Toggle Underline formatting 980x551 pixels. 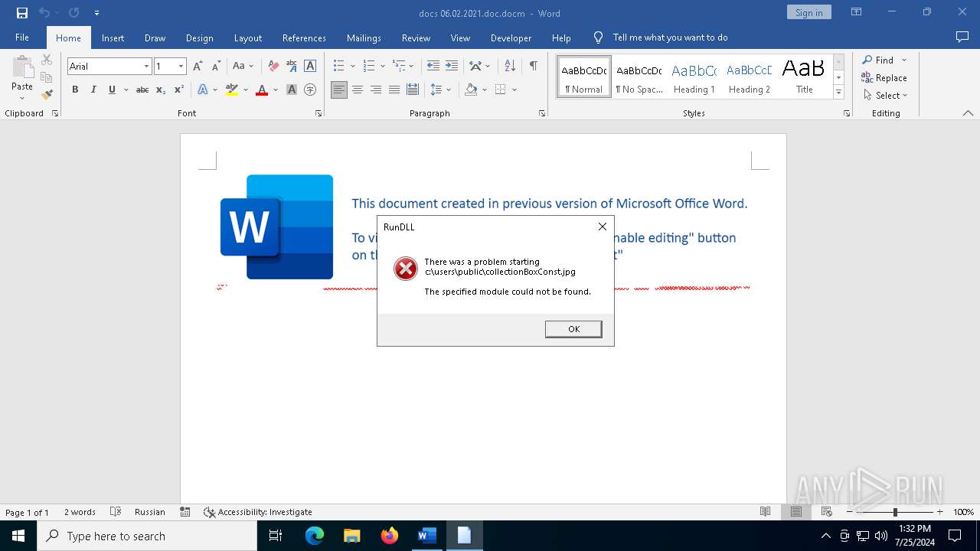pos(112,90)
